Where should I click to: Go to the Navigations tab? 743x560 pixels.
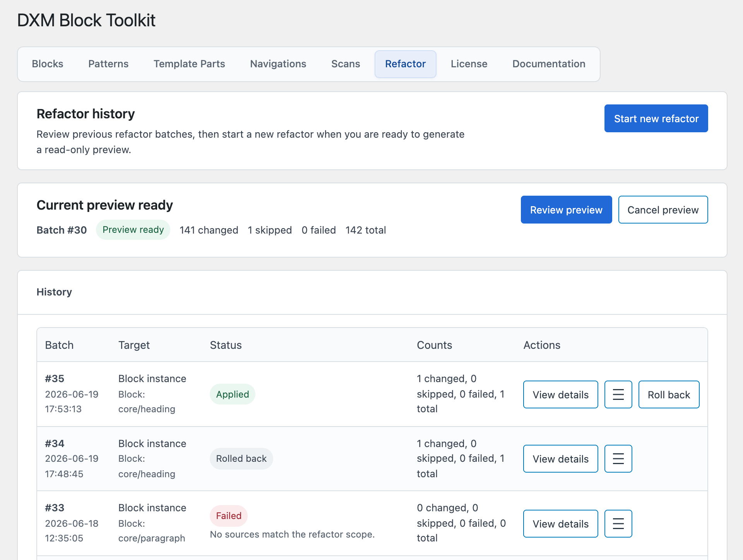tap(278, 64)
